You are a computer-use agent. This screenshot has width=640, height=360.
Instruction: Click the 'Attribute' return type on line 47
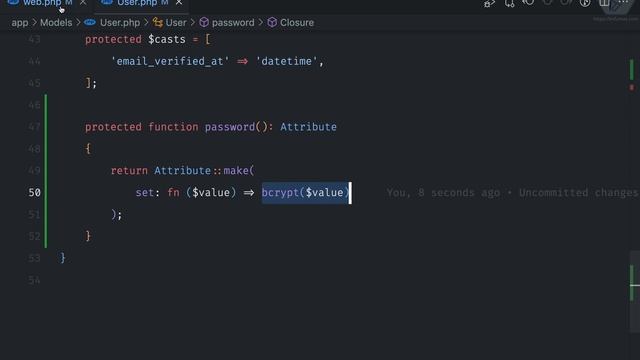click(308, 127)
